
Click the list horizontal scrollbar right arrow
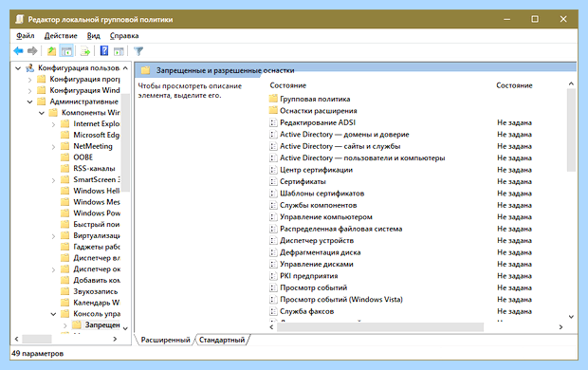pos(560,327)
